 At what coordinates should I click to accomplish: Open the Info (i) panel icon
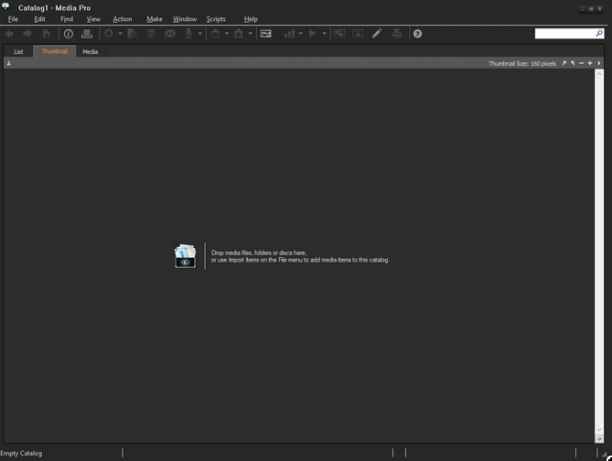pos(68,34)
